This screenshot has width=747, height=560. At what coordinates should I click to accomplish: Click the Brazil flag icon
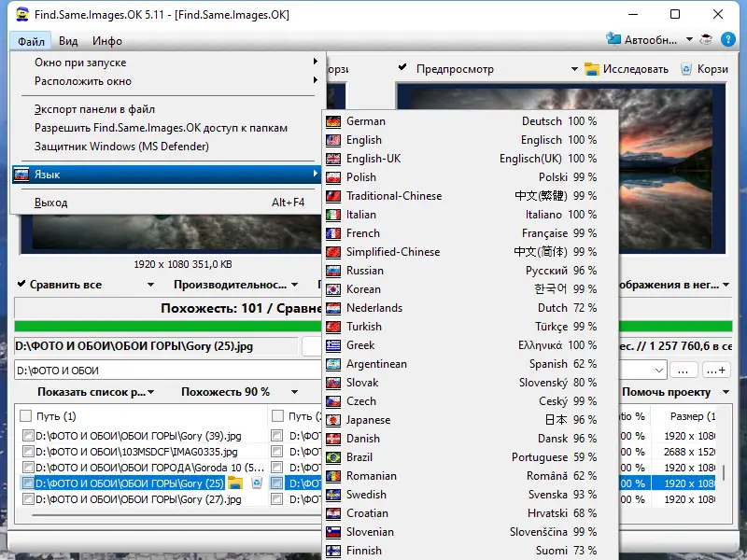coord(333,457)
